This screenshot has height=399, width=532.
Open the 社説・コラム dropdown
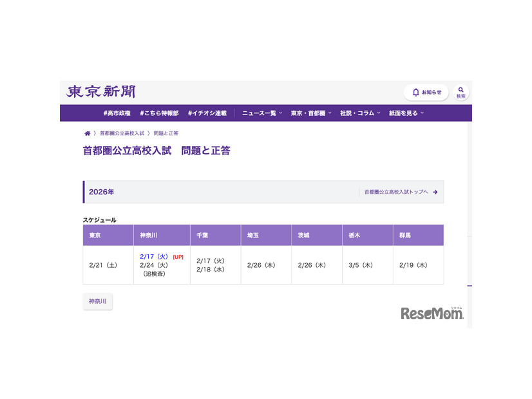click(x=360, y=113)
